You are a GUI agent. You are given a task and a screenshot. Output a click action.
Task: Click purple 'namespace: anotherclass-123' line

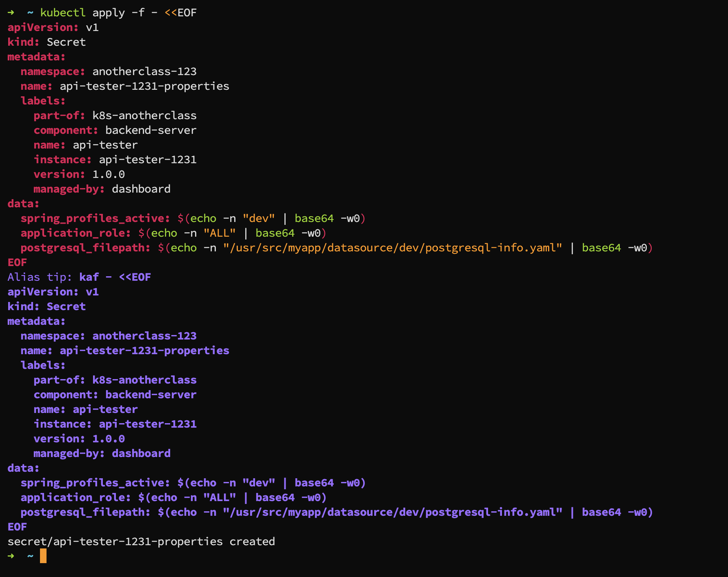click(x=109, y=336)
